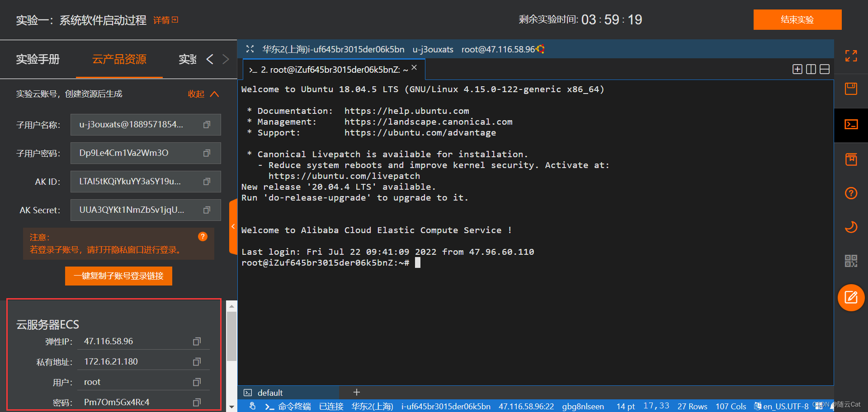Copy the private address 172.16.21.180
This screenshot has width=868, height=412.
(x=197, y=362)
